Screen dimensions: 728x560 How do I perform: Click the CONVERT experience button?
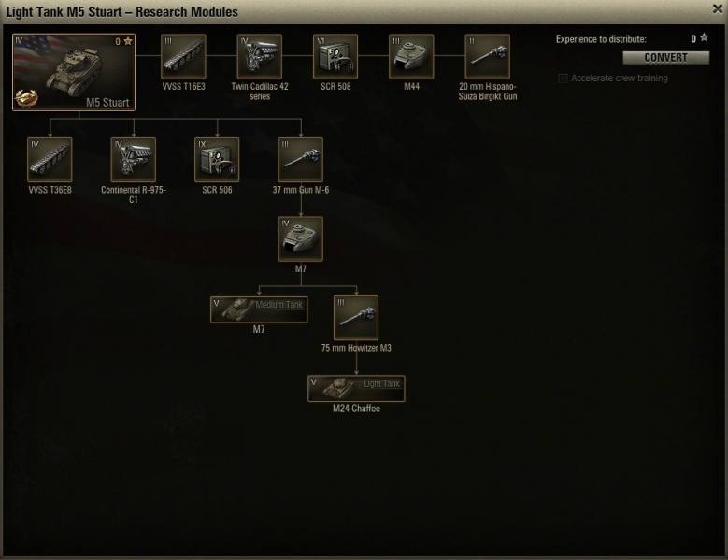point(665,58)
